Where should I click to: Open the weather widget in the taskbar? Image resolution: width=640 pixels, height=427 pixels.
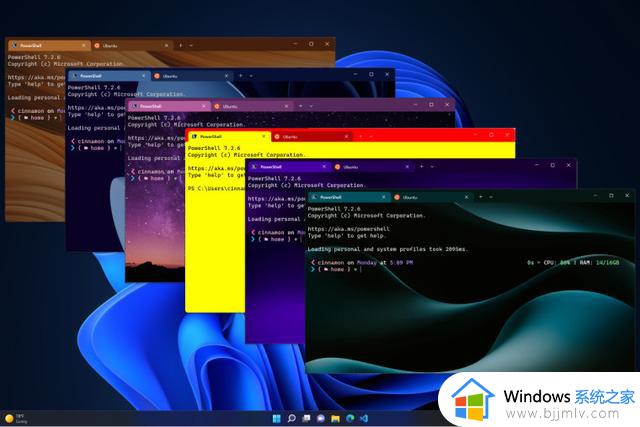tap(16, 418)
